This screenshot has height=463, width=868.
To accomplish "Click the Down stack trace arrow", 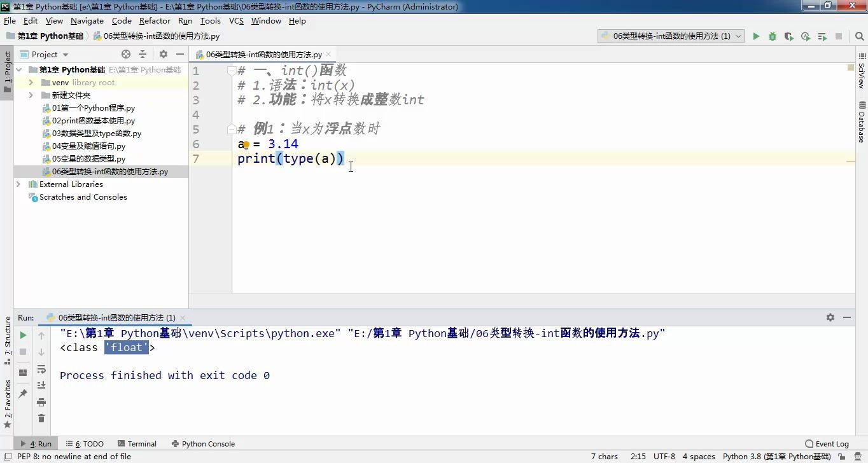I will coord(41,352).
